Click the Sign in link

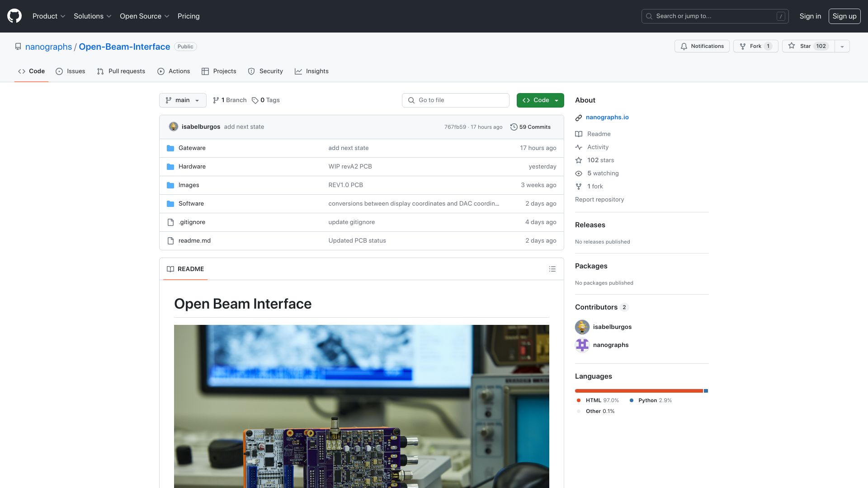click(x=810, y=16)
